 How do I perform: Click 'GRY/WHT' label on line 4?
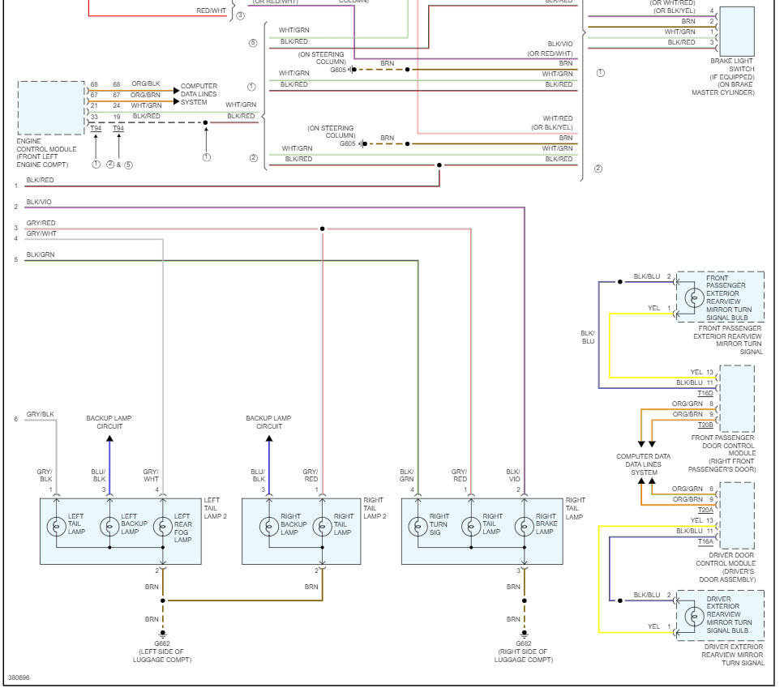click(41, 233)
